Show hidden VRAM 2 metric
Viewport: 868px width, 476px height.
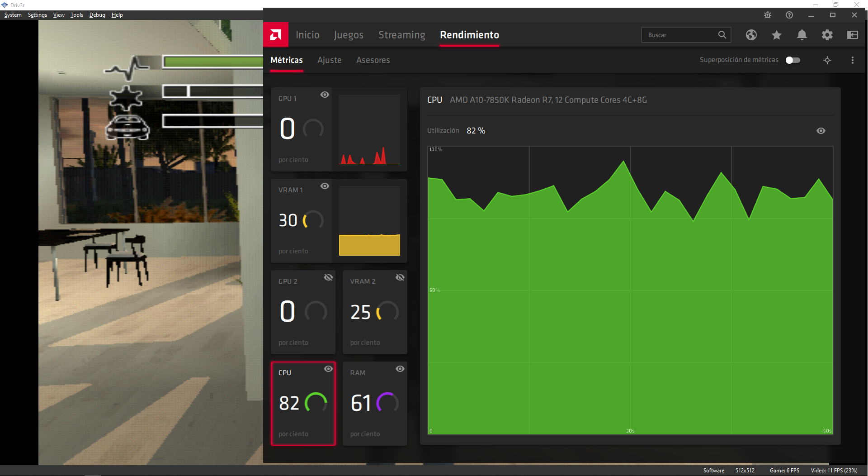[400, 277]
